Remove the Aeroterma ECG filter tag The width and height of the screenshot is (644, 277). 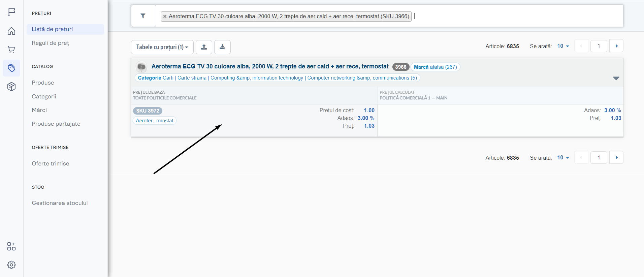click(x=165, y=16)
